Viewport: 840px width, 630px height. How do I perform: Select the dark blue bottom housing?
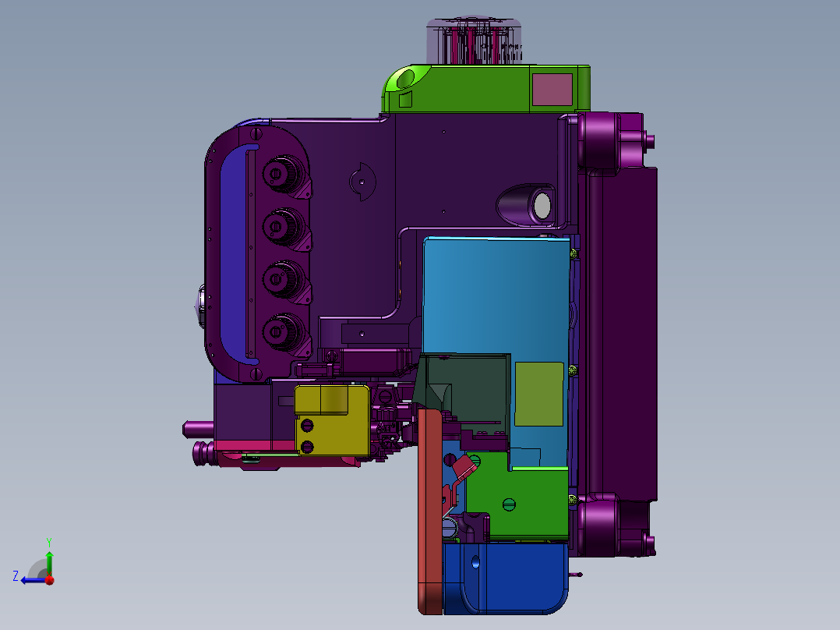click(x=506, y=579)
